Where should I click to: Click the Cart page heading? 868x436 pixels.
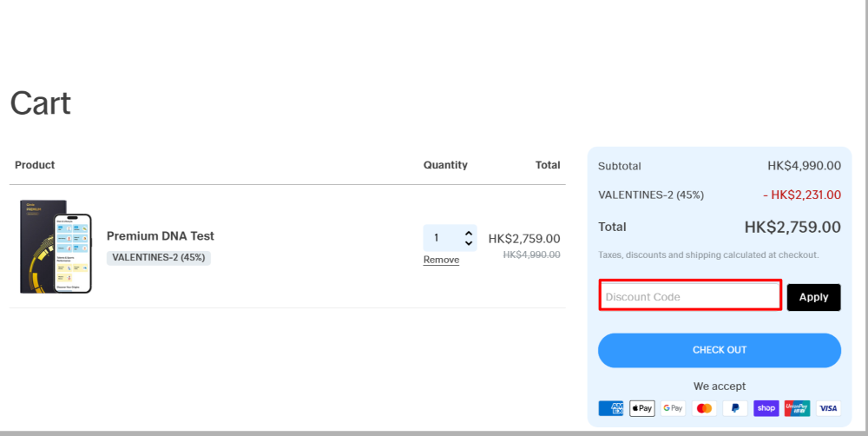(41, 103)
